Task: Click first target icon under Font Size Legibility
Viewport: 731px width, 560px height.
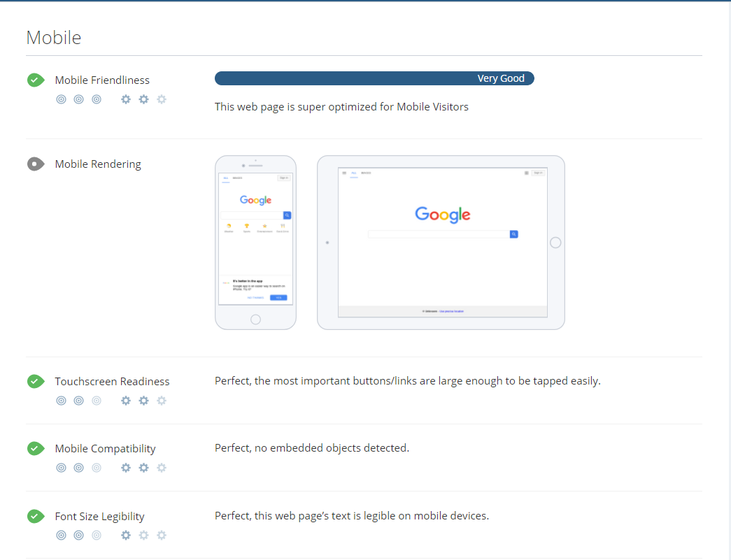Action: click(61, 536)
